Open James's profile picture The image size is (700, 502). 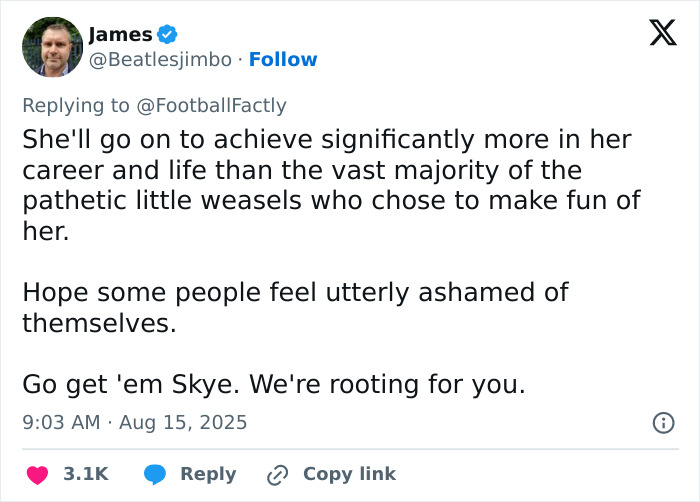tap(52, 47)
